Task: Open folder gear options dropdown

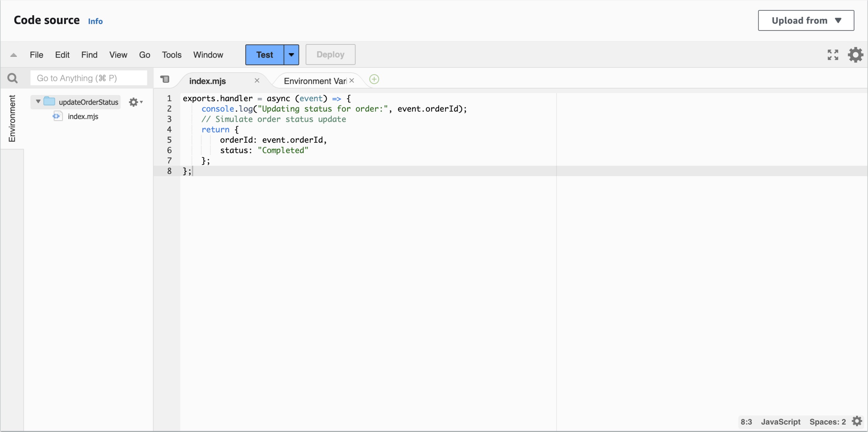Action: [x=136, y=102]
